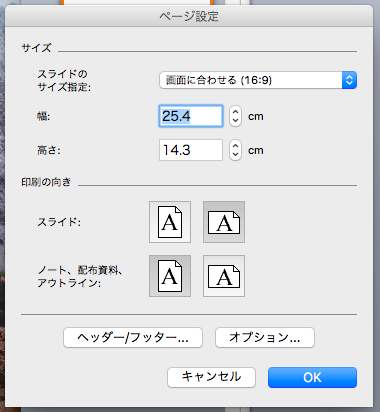Click the blue arrows of the size popup
Image resolution: width=380 pixels, height=412 pixels.
(x=349, y=80)
